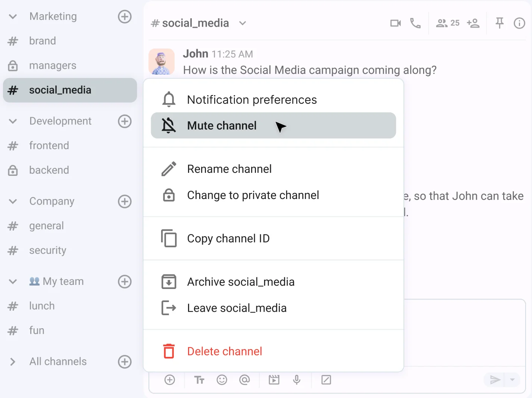532x398 pixels.
Task: Mute the social_media channel
Action: coord(222,125)
